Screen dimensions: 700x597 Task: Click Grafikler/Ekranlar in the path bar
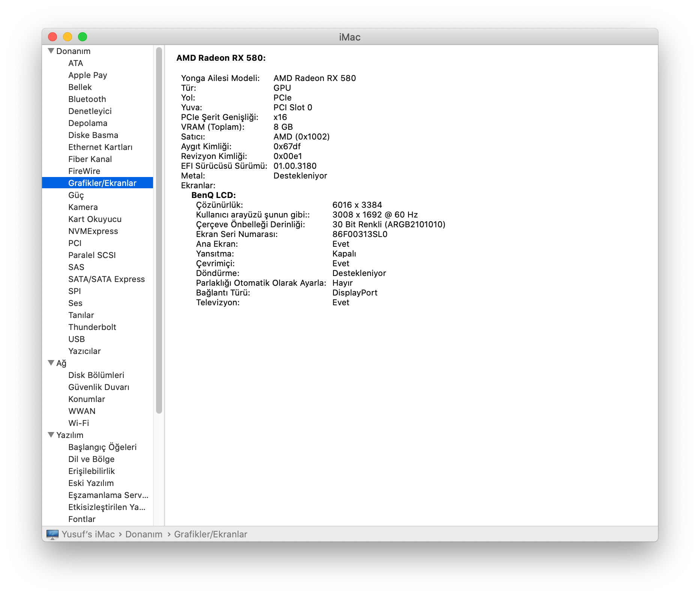pyautogui.click(x=210, y=534)
